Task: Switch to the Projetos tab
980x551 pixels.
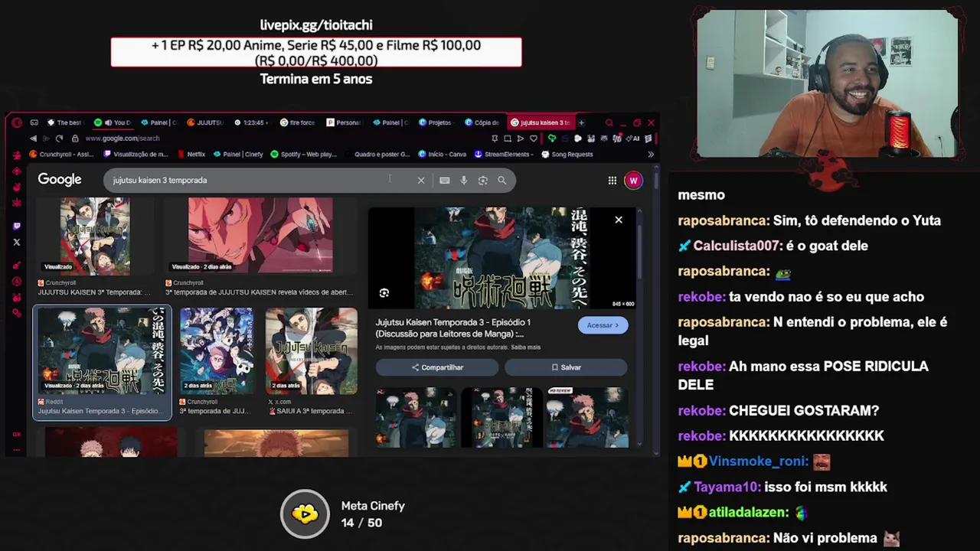Action: click(435, 122)
